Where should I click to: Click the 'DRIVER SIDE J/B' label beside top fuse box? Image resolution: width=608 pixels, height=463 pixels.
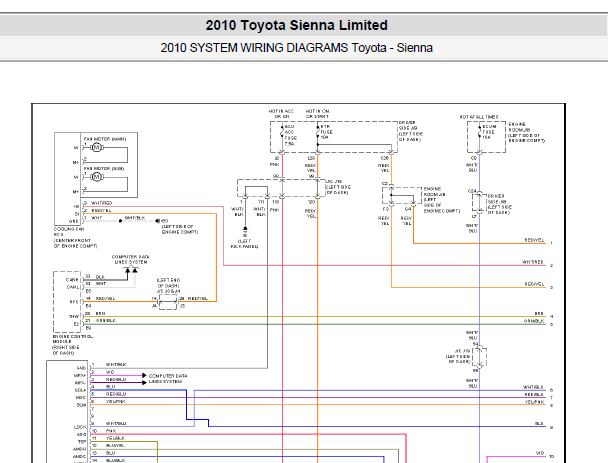point(411,131)
